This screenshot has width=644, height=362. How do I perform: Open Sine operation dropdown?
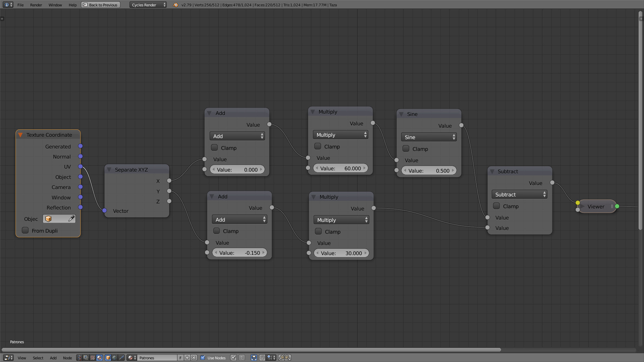pyautogui.click(x=429, y=137)
